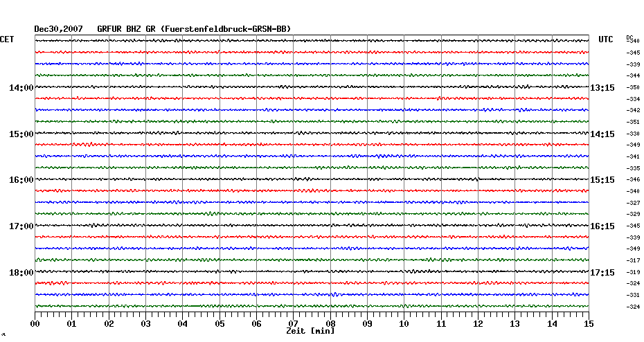Screen dimensions: 644x342
Task: Click the DC offset value "-329"
Action: [633, 215]
